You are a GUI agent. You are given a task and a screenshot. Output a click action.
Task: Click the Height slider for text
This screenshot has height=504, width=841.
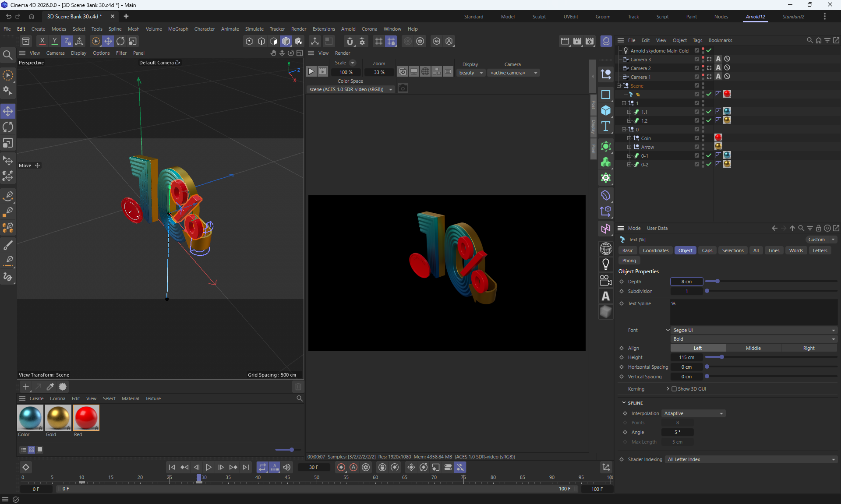[721, 357]
